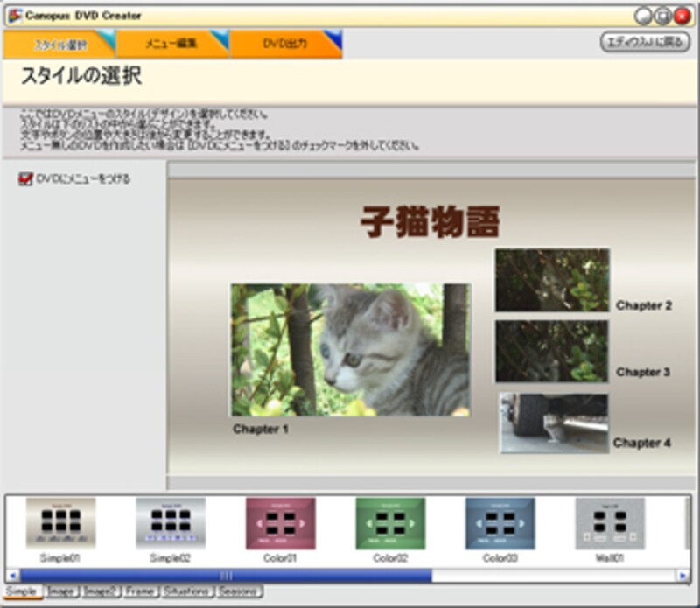
Task: Show the Seasons style category
Action: [239, 592]
